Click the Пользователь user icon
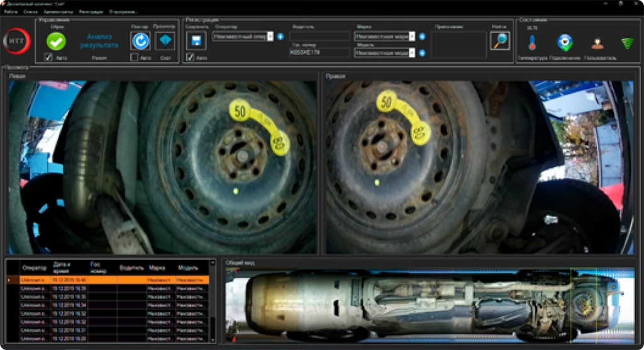The width and height of the screenshot is (644, 350). [x=596, y=43]
